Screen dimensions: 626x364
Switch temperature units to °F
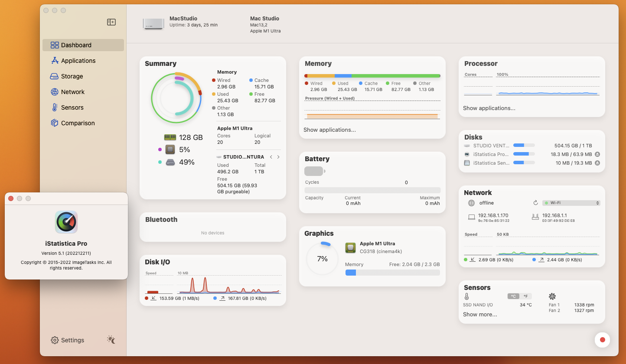tap(525, 296)
